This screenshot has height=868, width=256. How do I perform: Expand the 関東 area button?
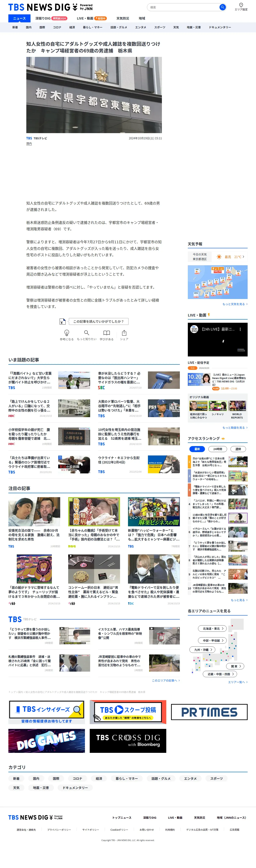235,666
